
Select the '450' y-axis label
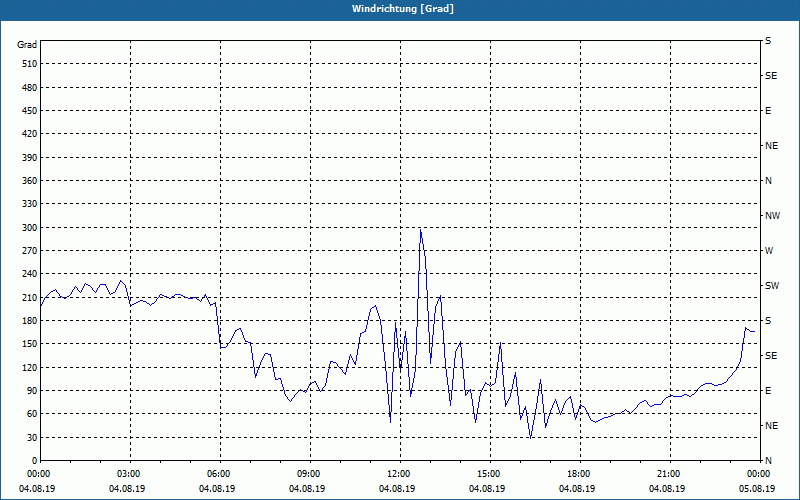point(30,111)
